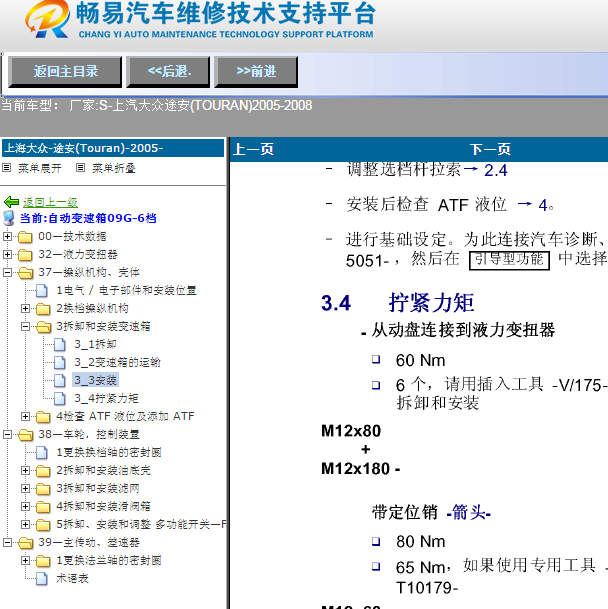The image size is (608, 609).
Task: Click the computer icon beside 当前:自动变速箱09G-6档
Action: [x=9, y=218]
